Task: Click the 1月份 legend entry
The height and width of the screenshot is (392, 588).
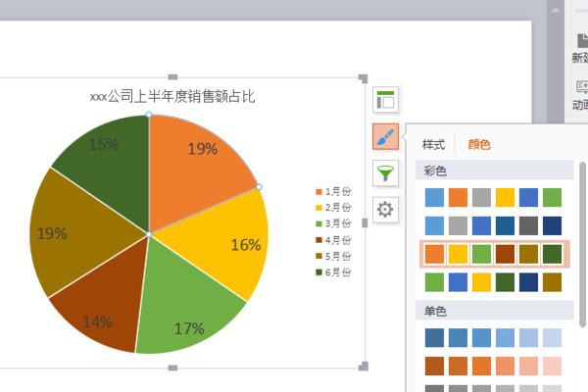Action: point(333,192)
